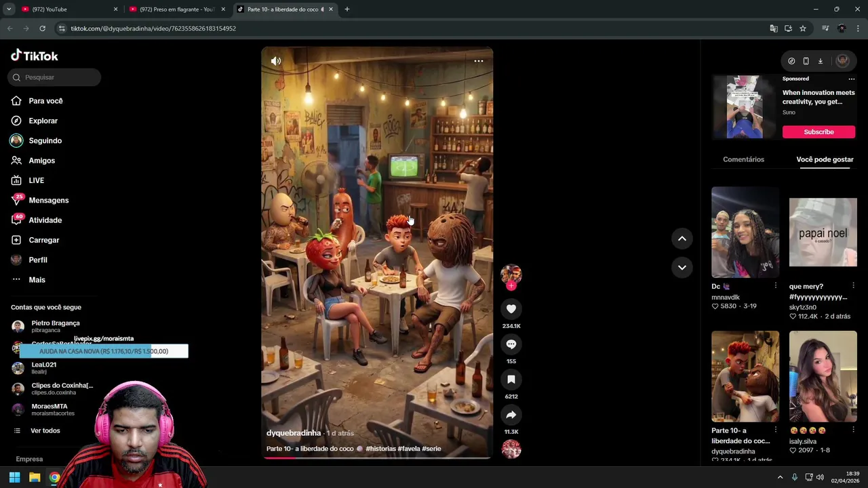The height and width of the screenshot is (488, 868).
Task: Open options for isaly.silva video card
Action: coord(853,430)
